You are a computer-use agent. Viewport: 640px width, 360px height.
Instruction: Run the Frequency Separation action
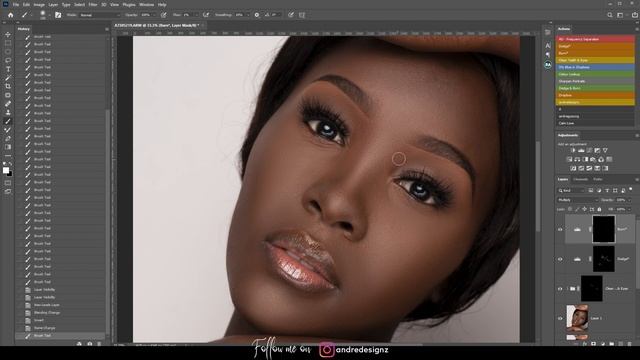(x=595, y=39)
